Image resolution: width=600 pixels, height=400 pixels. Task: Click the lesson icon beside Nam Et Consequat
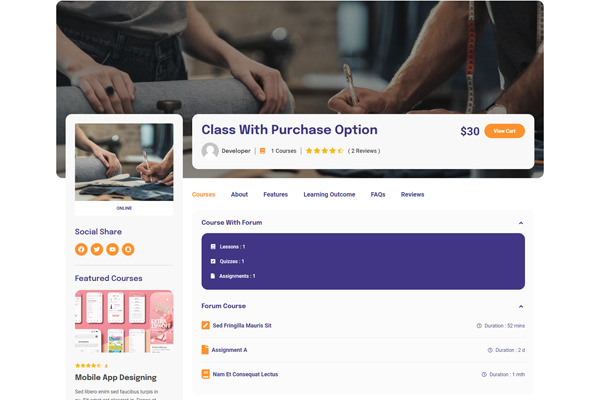pos(205,374)
